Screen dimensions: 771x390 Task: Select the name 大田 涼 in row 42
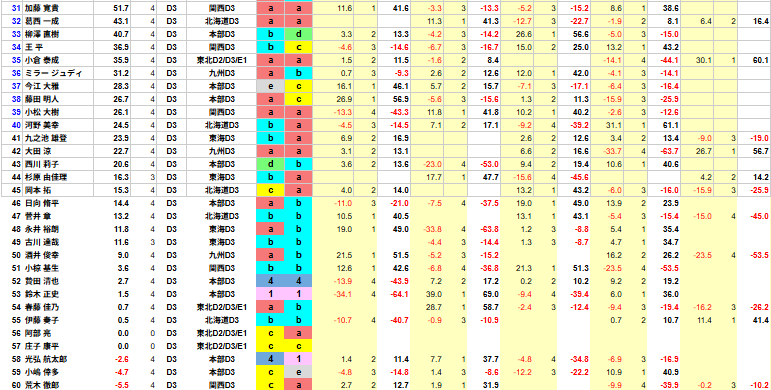38,151
